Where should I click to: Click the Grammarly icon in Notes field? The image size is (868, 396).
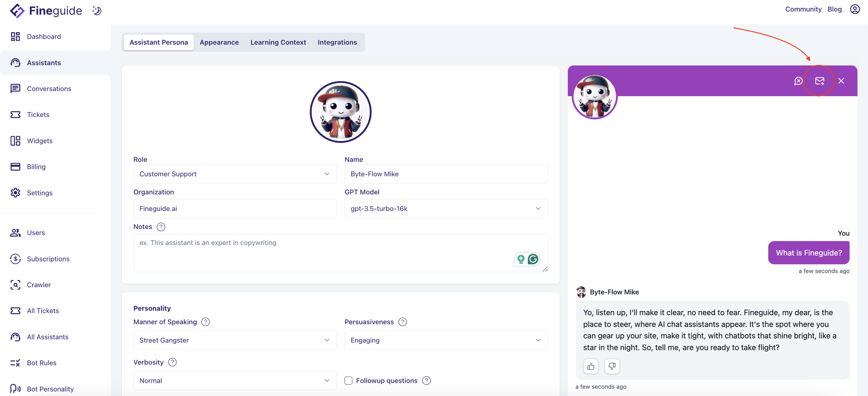[533, 259]
